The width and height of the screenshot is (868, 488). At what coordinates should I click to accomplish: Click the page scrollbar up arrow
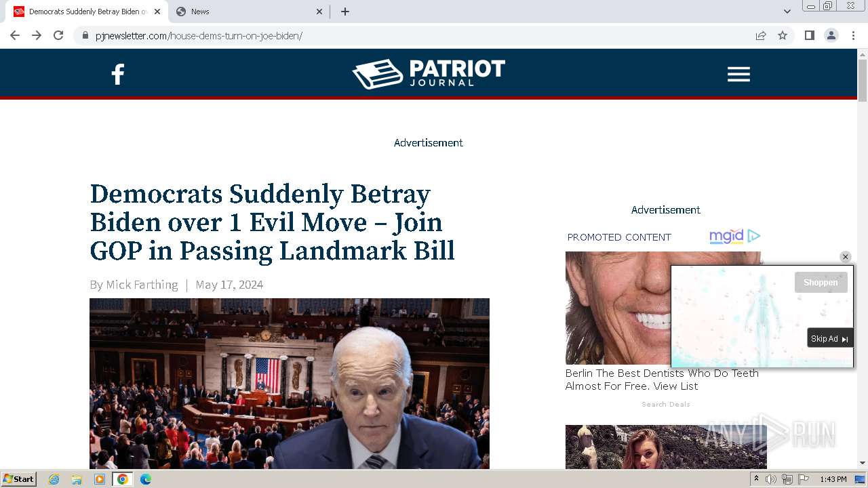pyautogui.click(x=863, y=54)
